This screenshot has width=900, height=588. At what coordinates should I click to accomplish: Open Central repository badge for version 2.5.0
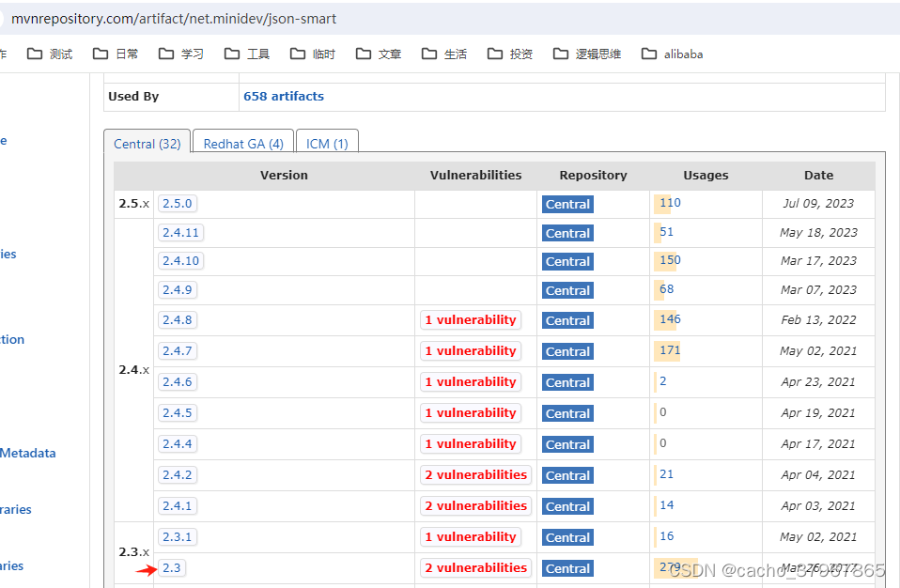click(x=566, y=204)
